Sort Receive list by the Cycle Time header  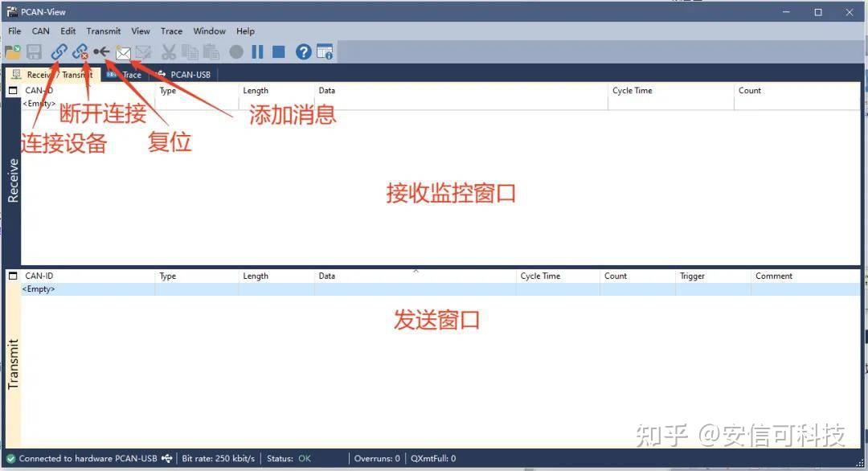[671, 90]
